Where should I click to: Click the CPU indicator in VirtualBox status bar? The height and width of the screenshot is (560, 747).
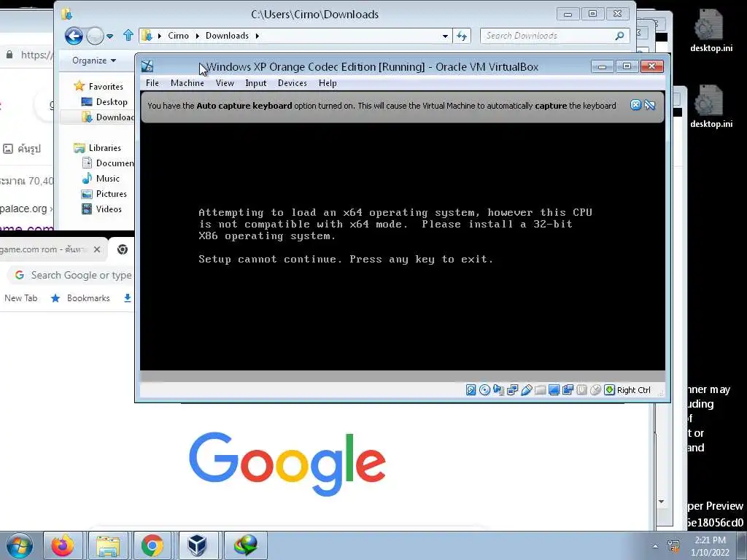coord(581,390)
